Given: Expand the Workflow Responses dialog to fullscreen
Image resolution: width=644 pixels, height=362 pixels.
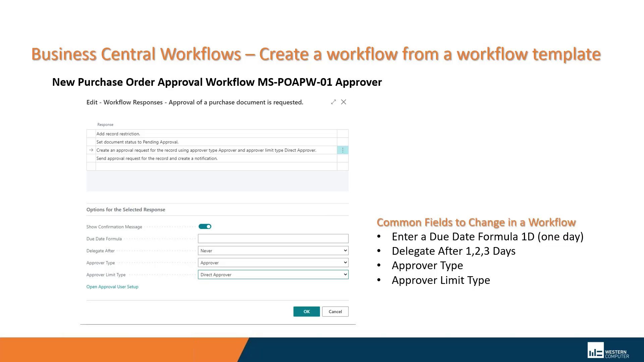Looking at the screenshot, I should pyautogui.click(x=333, y=102).
